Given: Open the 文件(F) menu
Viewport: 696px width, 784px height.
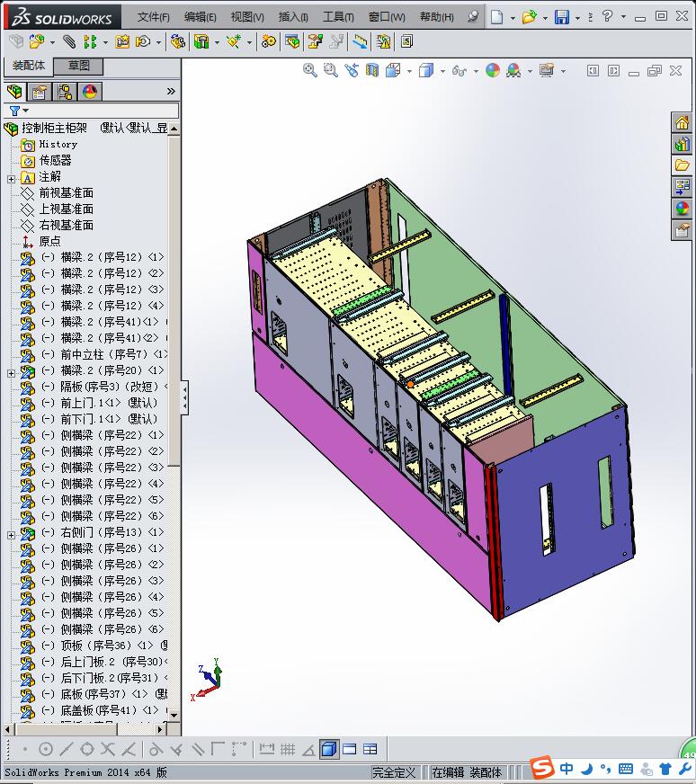Looking at the screenshot, I should (153, 17).
